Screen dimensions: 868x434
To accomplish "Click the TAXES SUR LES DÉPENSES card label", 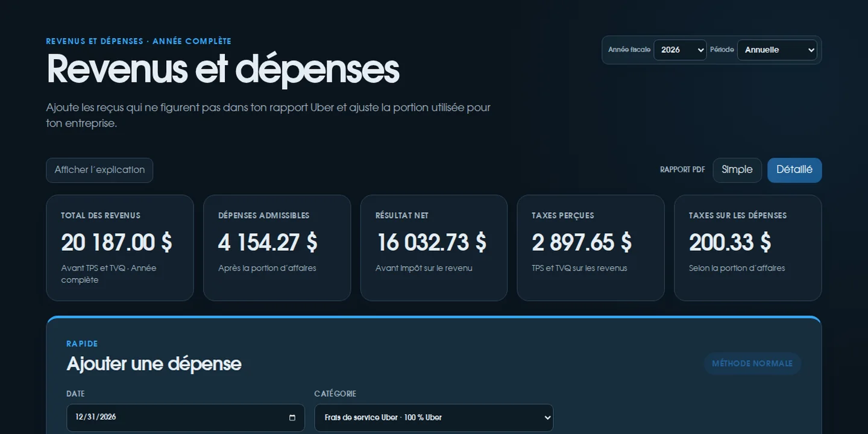I will [738, 215].
